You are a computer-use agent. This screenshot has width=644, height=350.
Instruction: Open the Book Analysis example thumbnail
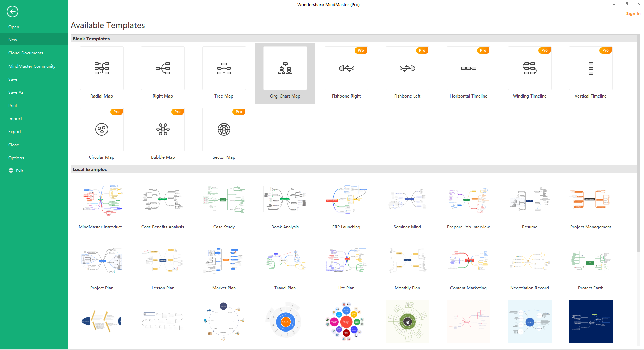[285, 199]
